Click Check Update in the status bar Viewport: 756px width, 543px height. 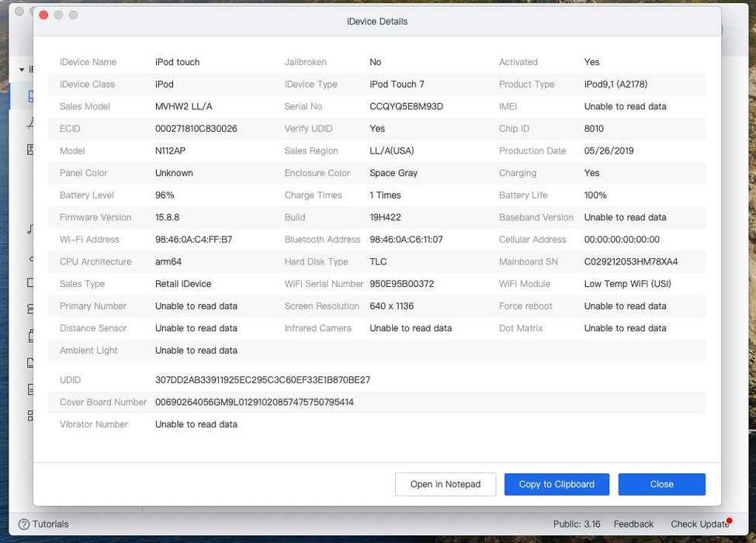click(699, 524)
